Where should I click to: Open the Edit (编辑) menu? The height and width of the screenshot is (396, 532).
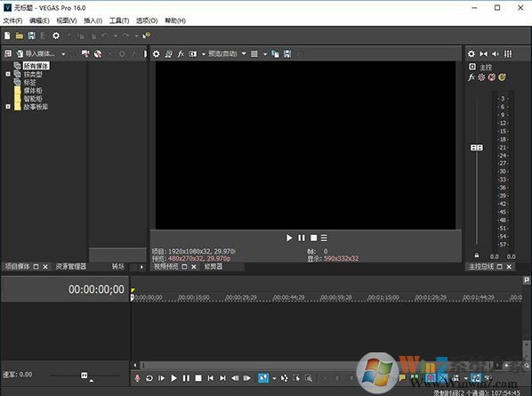[39, 20]
